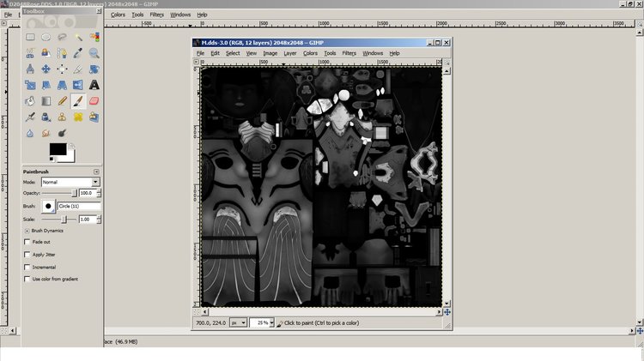Open Colors menu in the background D2048Rose window
Viewport: 644px width, 361px height.
pos(118,15)
